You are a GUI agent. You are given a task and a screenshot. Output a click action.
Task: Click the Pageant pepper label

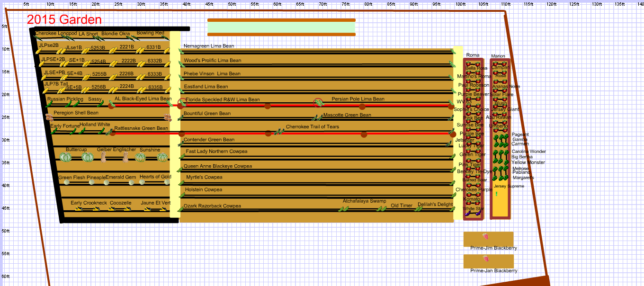[520, 134]
